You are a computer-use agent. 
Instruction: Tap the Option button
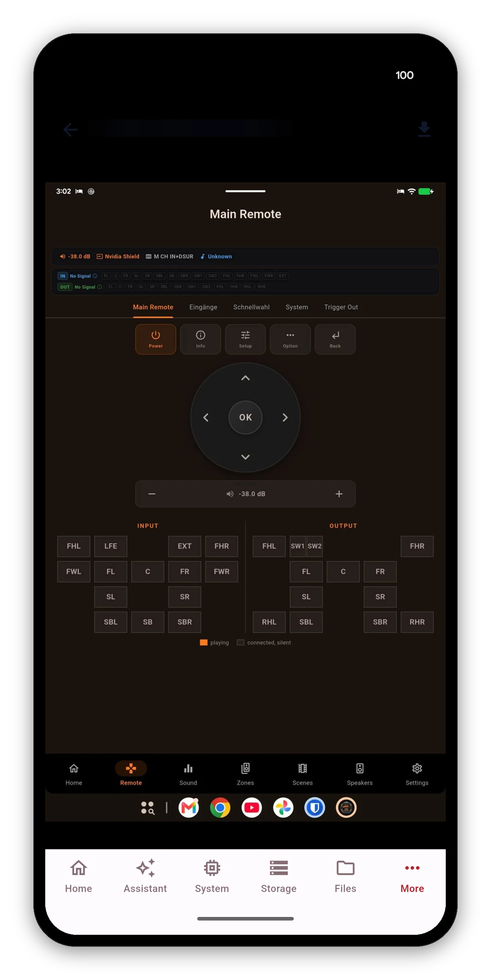coord(290,339)
